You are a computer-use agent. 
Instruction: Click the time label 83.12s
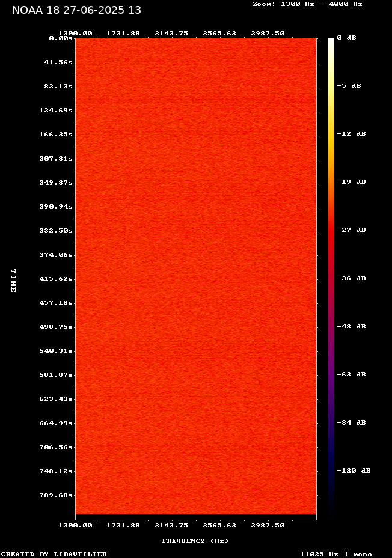click(58, 87)
